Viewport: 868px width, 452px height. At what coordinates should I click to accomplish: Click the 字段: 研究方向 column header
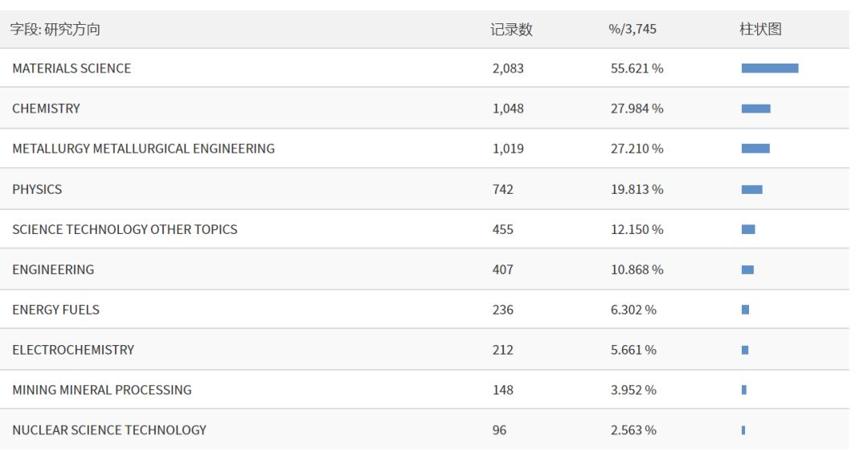tap(55, 30)
